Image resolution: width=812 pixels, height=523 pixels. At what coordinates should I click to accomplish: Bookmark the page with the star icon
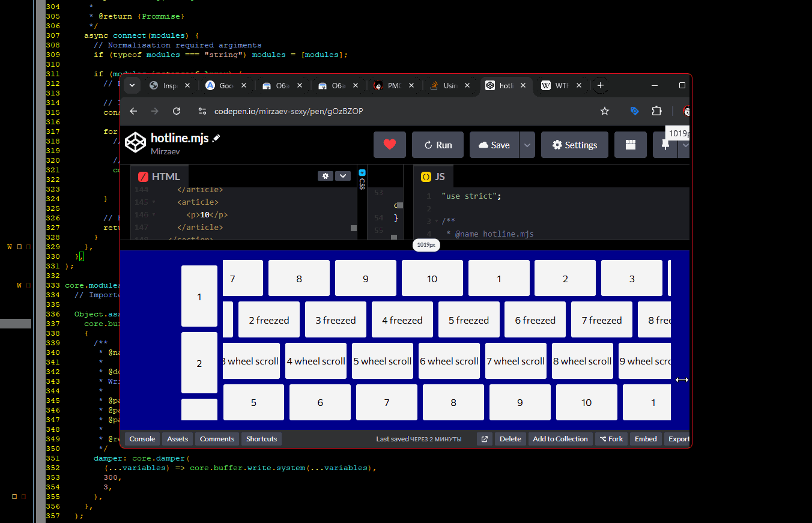605,111
